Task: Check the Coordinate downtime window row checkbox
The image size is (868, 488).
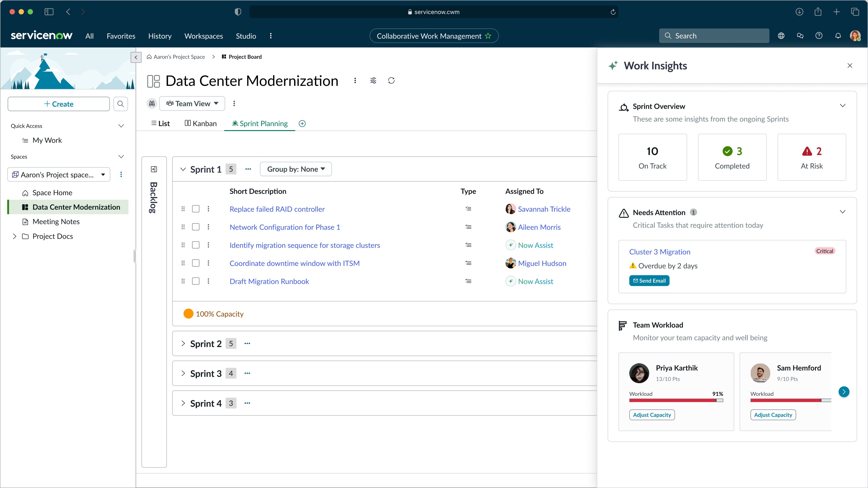Action: (x=195, y=263)
